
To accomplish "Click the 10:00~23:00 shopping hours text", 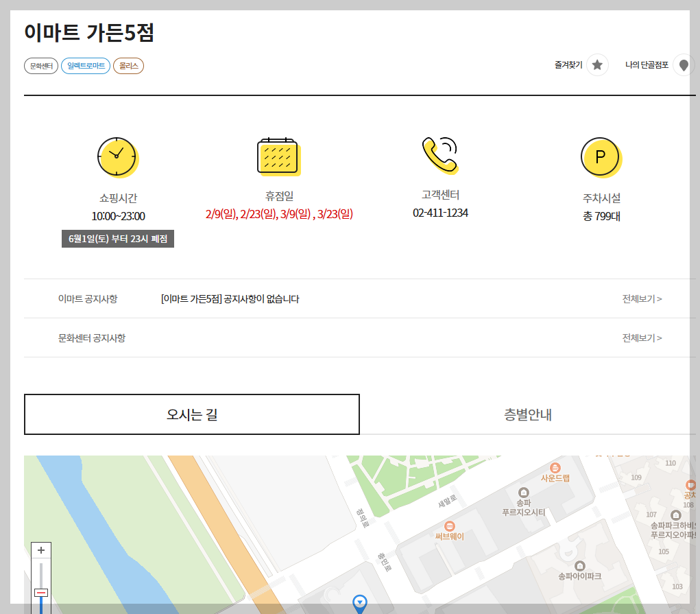I will (x=119, y=216).
